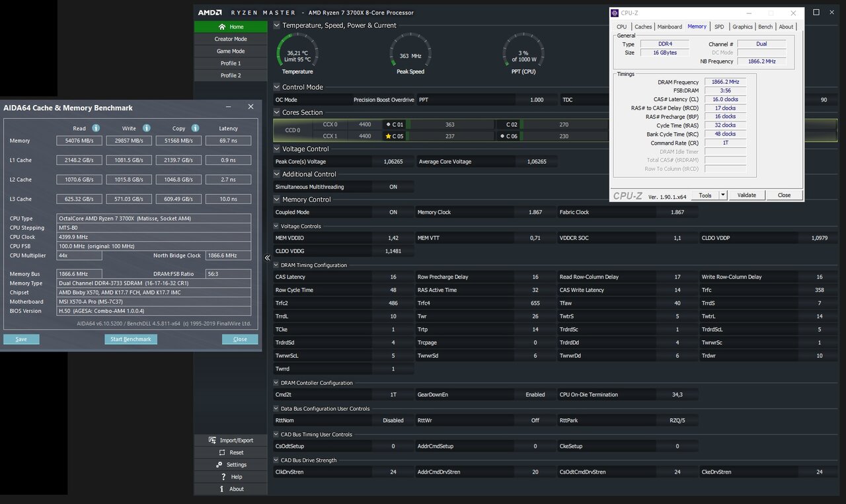The height and width of the screenshot is (504, 846).
Task: Click Start Benchmark in AIDA64
Action: (x=131, y=339)
